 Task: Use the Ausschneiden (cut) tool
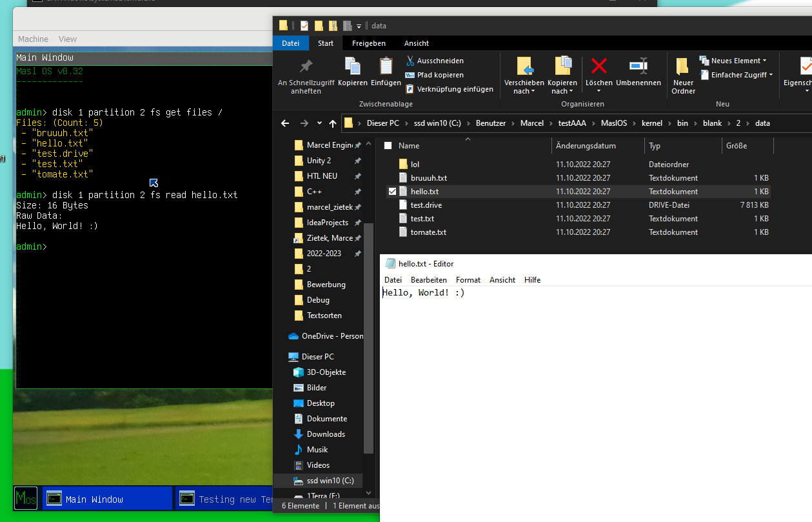point(410,60)
